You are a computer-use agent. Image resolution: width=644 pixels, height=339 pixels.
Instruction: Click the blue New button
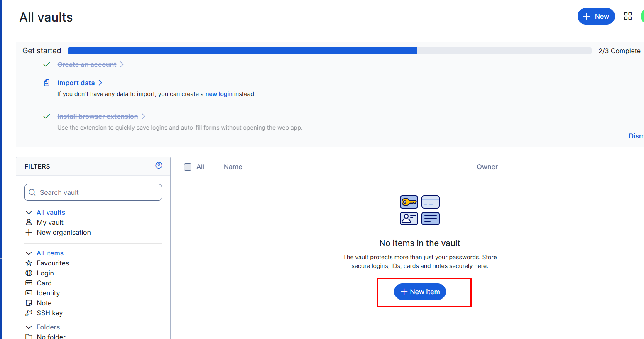click(596, 16)
